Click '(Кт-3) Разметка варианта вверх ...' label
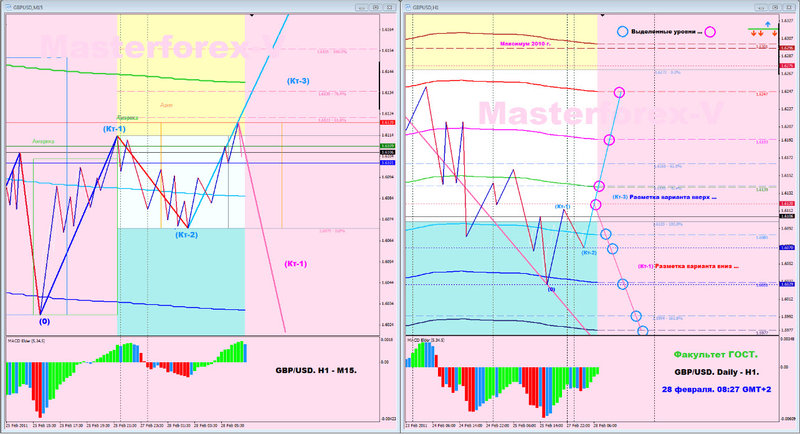The image size is (800, 434). coord(664,197)
